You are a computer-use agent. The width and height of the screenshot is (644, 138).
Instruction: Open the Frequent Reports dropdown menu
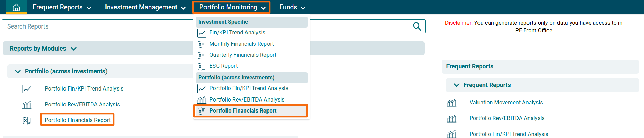tap(62, 7)
